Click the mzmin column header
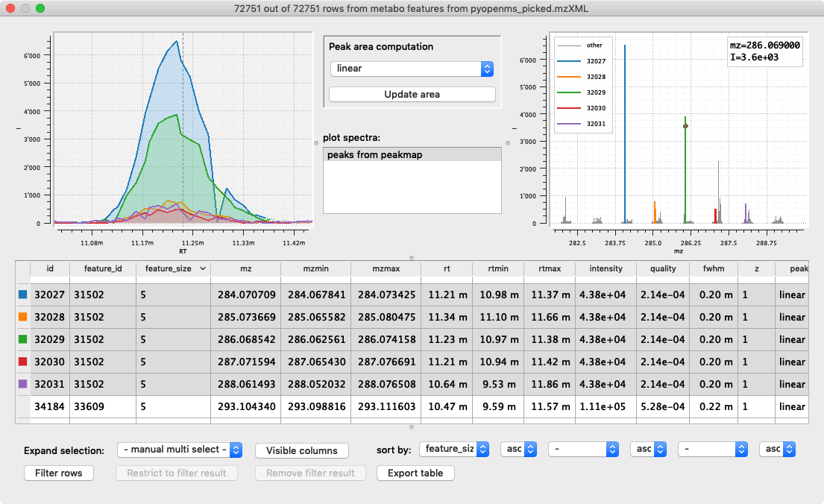 pyautogui.click(x=316, y=268)
